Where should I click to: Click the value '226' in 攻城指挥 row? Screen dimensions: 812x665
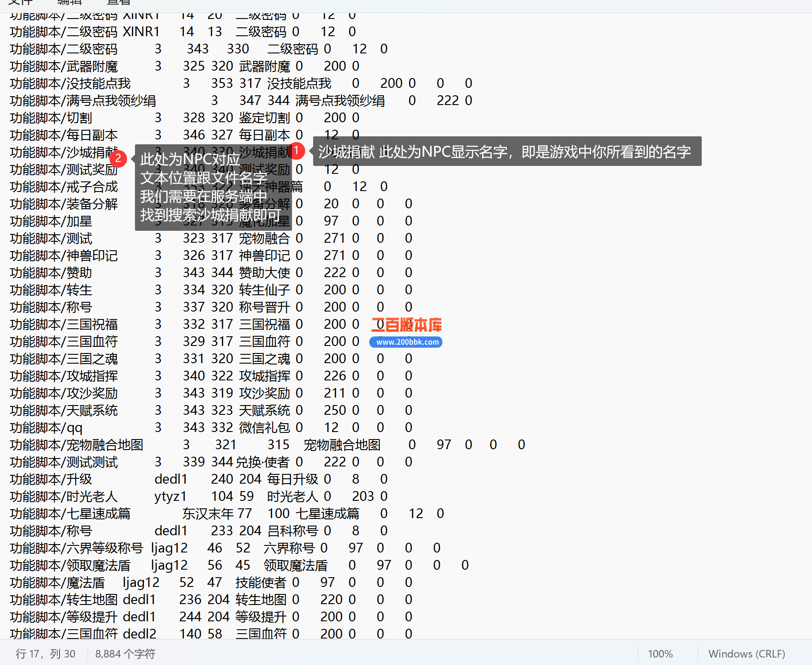(x=335, y=376)
